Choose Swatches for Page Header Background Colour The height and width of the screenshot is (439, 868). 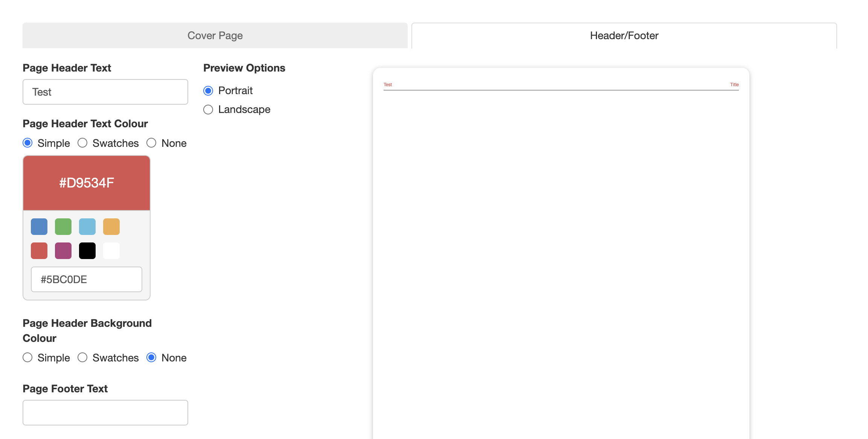pyautogui.click(x=82, y=358)
